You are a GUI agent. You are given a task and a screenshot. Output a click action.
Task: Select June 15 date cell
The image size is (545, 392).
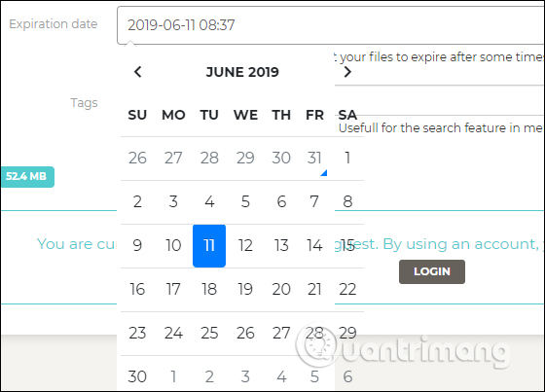pyautogui.click(x=347, y=246)
